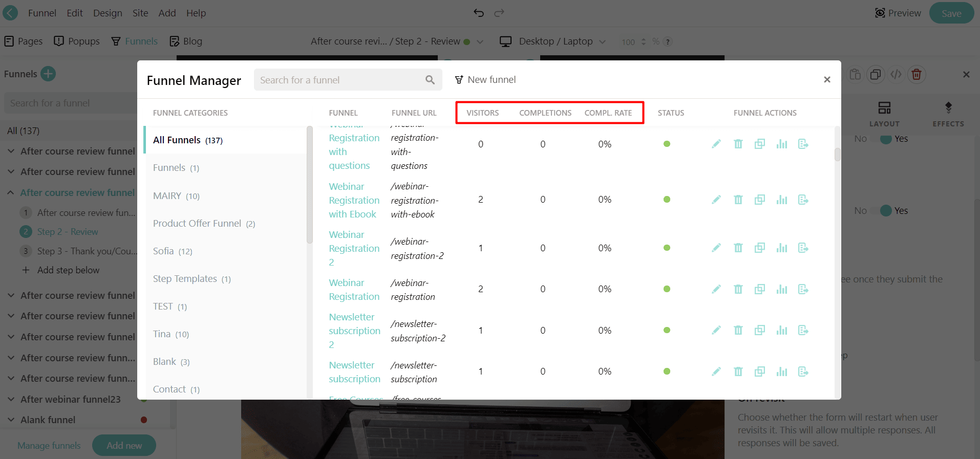Redo the last action

[x=499, y=13]
